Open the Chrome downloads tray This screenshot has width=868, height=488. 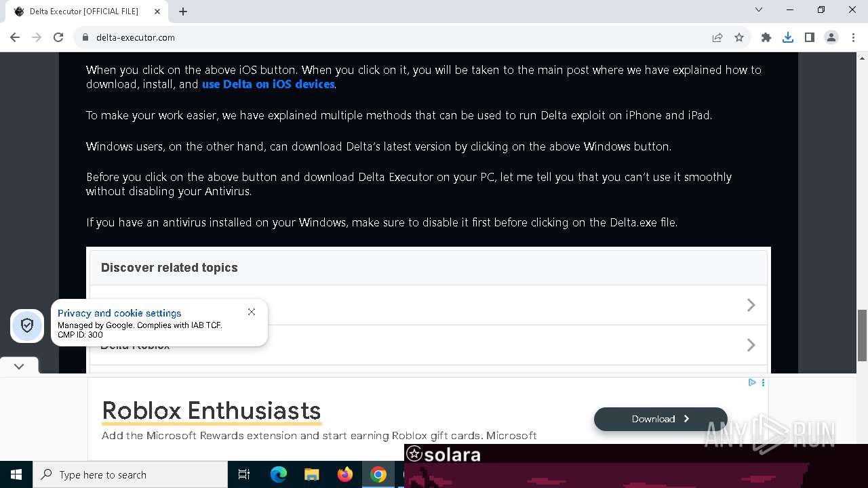[788, 37]
